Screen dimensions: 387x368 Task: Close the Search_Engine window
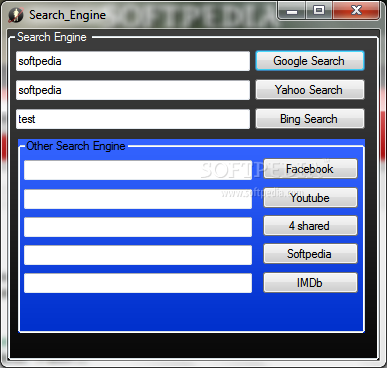pos(356,11)
